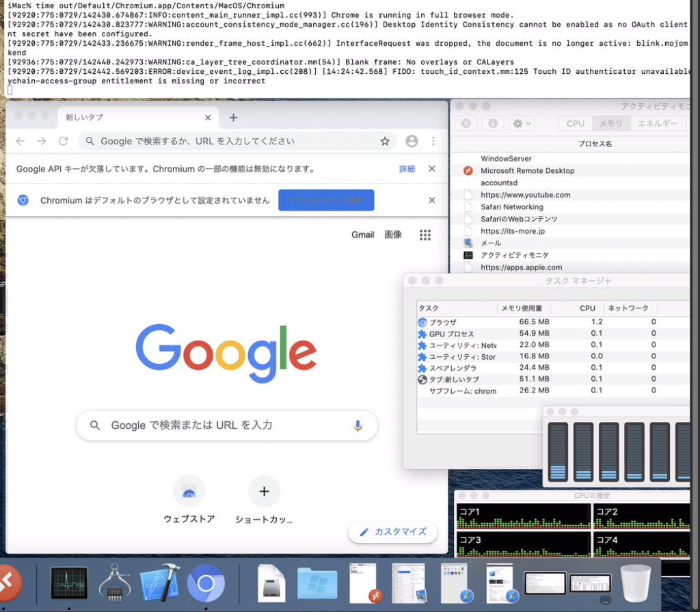Screen dimensions: 700x612
Task: Click the カスタマイズ button
Action: click(x=393, y=531)
